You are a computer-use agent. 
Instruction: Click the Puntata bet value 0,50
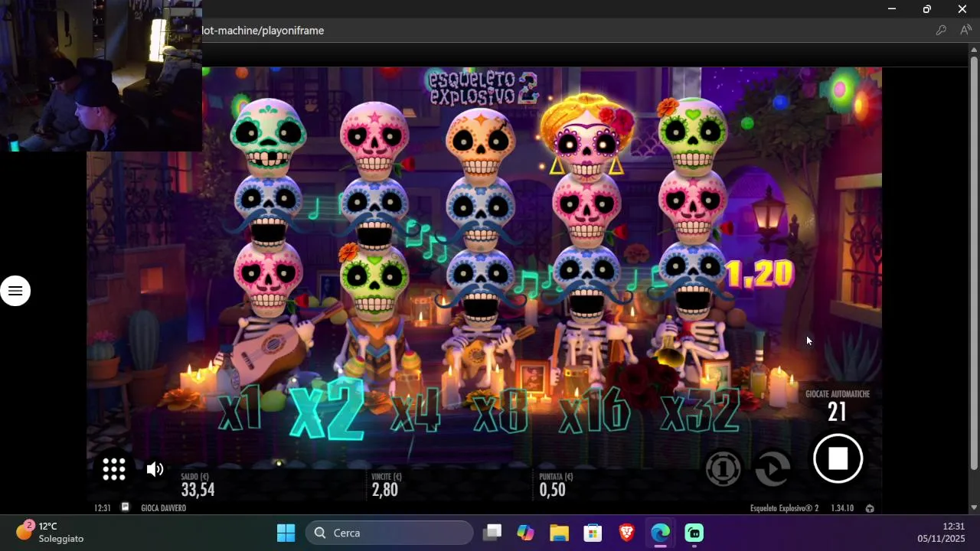click(552, 490)
